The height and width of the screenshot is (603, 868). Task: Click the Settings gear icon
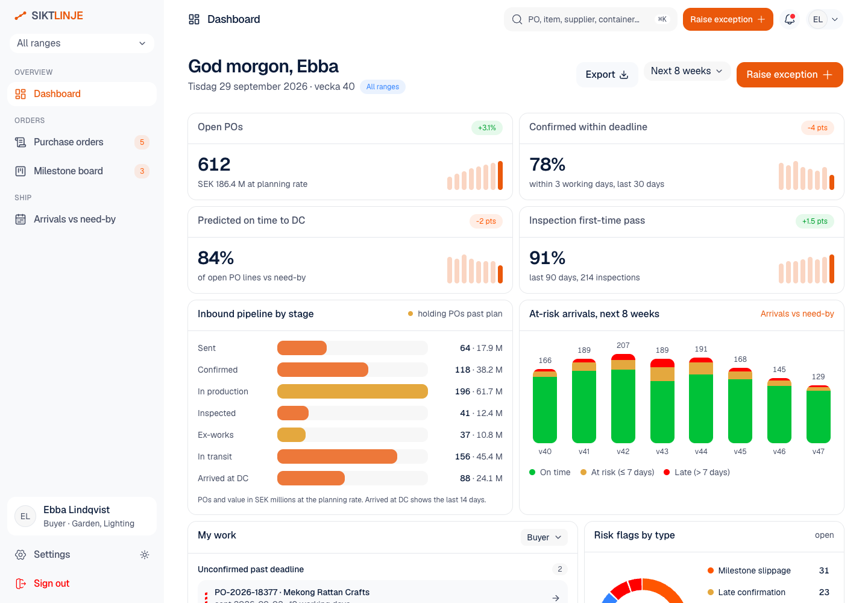20,555
